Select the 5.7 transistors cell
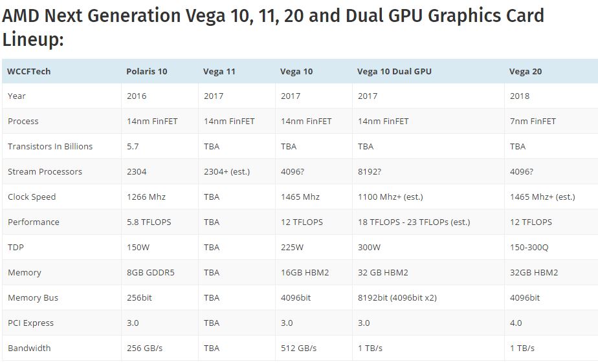598x364 pixels. pyautogui.click(x=133, y=146)
